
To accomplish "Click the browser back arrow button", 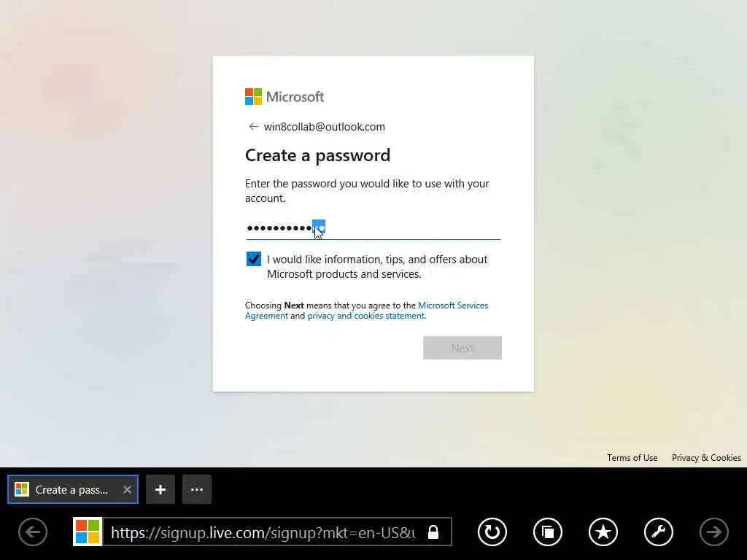I will [33, 532].
